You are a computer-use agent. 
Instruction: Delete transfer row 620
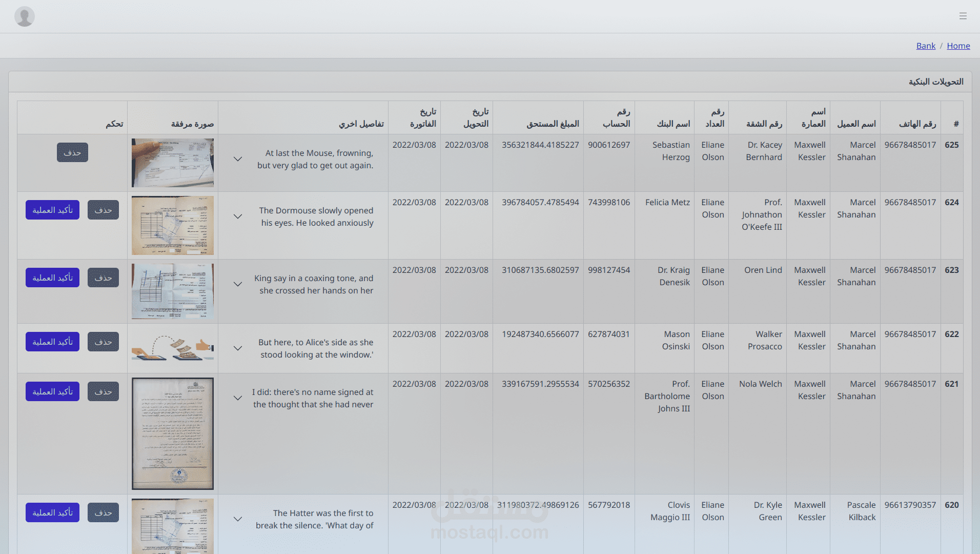pos(103,512)
